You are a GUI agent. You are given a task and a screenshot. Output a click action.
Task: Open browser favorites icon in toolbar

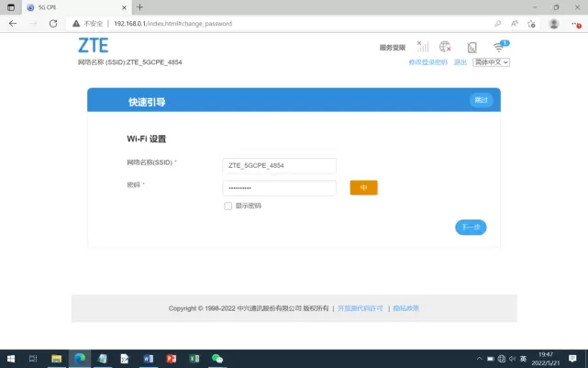(x=531, y=23)
